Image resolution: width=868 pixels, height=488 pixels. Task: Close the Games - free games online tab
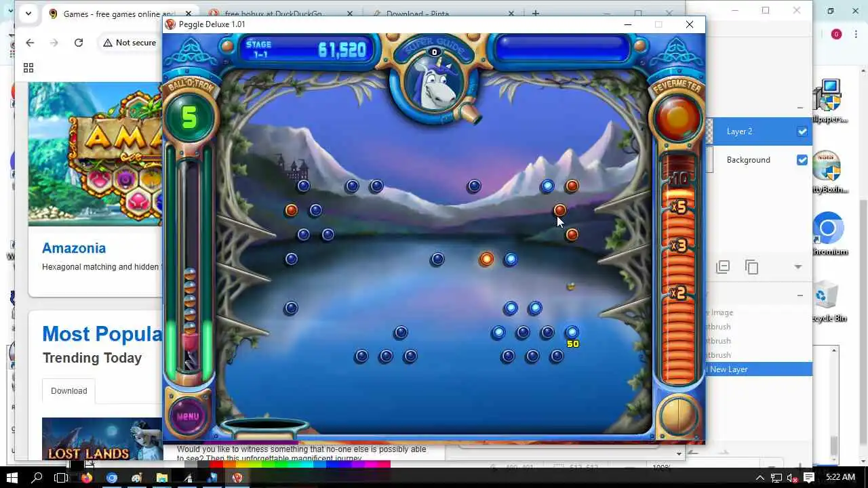pos(189,14)
